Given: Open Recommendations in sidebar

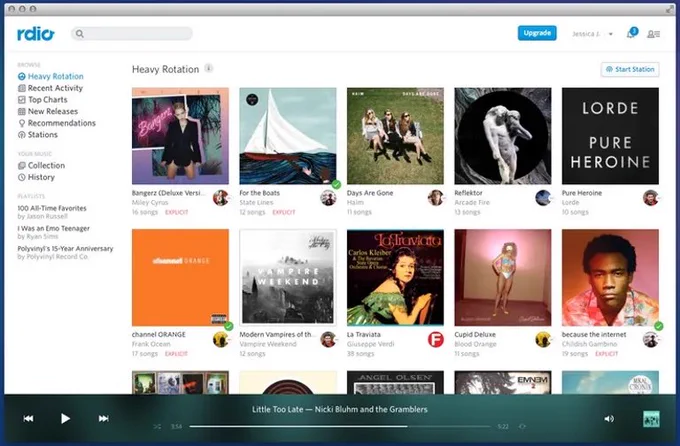Looking at the screenshot, I should pyautogui.click(x=57, y=123).
